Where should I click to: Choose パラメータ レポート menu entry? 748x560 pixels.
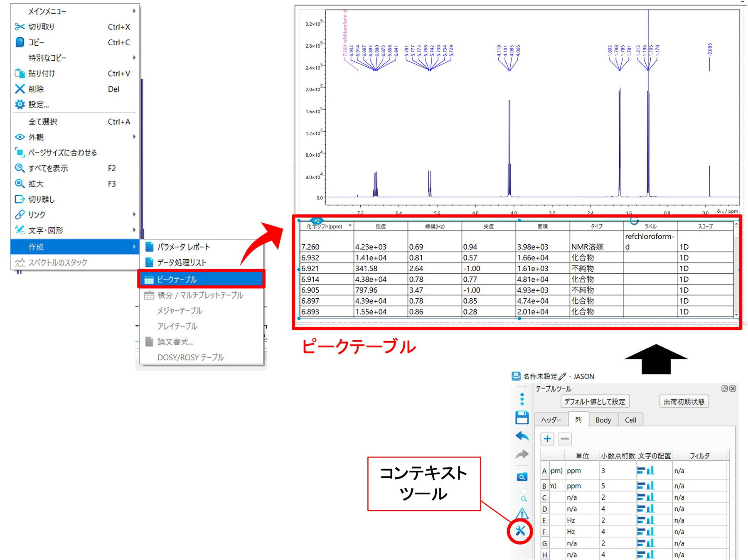pos(183,247)
